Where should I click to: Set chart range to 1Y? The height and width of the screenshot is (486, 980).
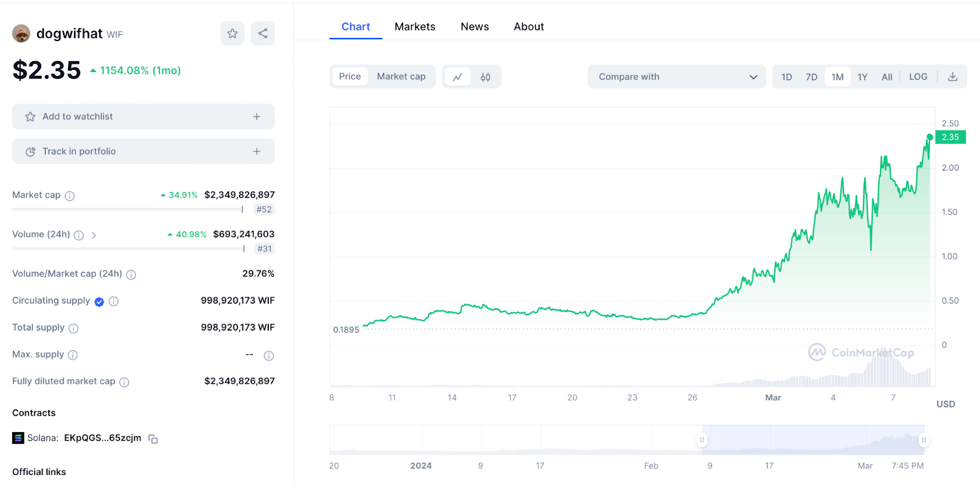pyautogui.click(x=862, y=77)
